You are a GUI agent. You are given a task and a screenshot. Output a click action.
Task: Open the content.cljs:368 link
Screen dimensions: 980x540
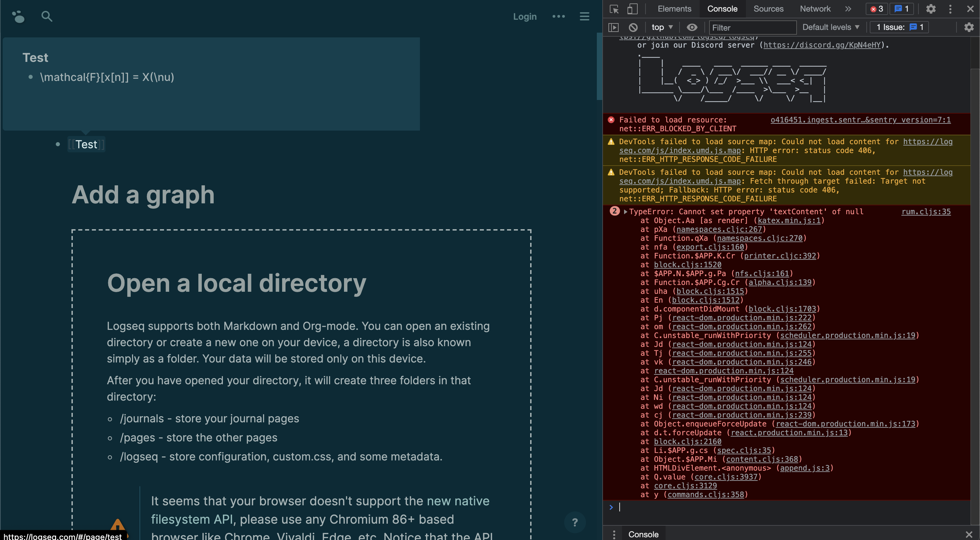point(762,459)
